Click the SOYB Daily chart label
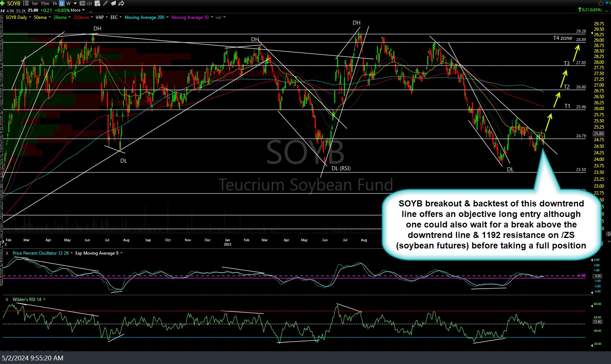The width and height of the screenshot is (611, 364). 16,17
